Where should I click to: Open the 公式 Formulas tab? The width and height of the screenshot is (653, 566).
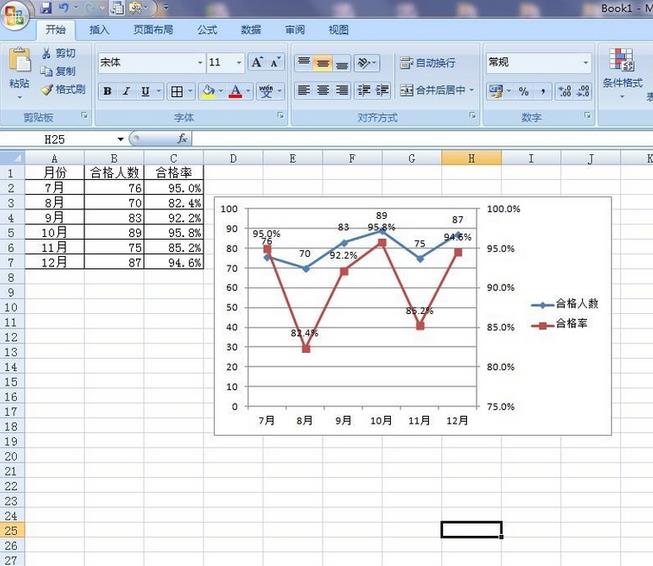click(207, 30)
